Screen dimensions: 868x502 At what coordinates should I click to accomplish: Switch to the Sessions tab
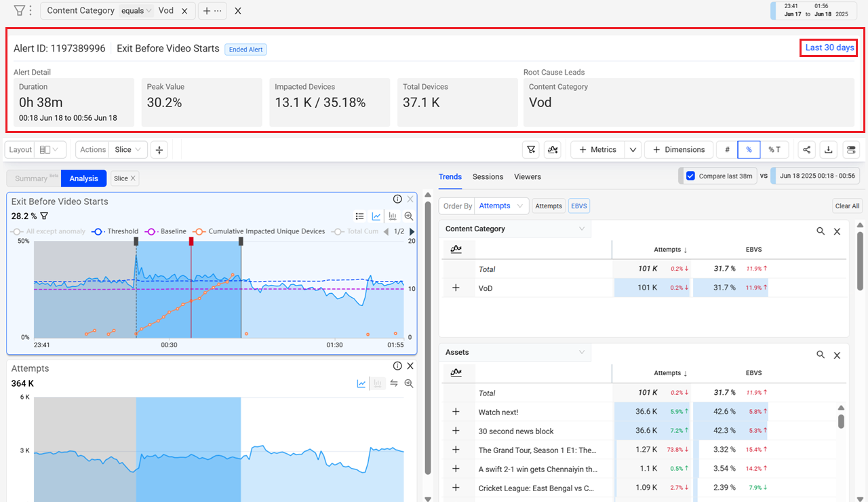pos(488,176)
